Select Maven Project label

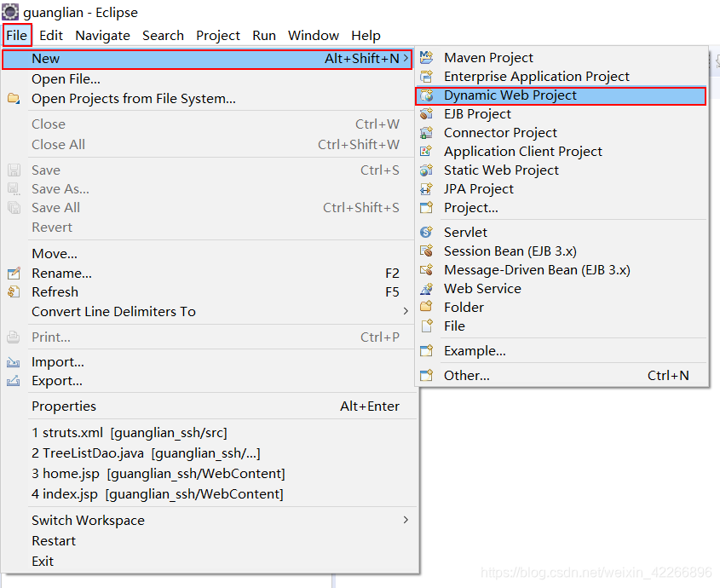[x=488, y=57]
